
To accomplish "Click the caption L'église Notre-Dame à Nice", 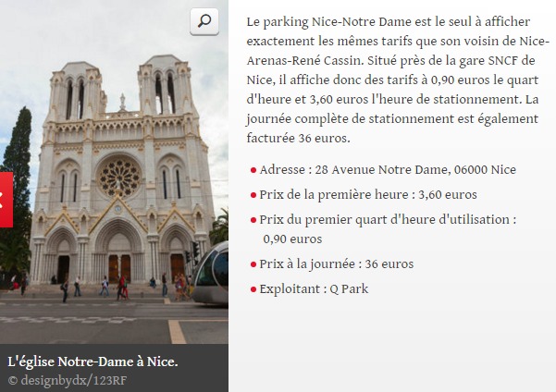I will point(93,361).
